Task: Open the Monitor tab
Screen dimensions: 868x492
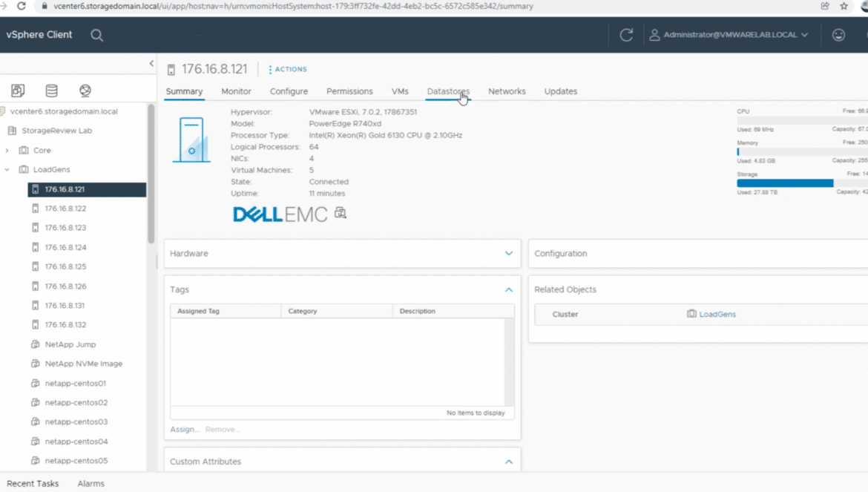Action: tap(237, 91)
